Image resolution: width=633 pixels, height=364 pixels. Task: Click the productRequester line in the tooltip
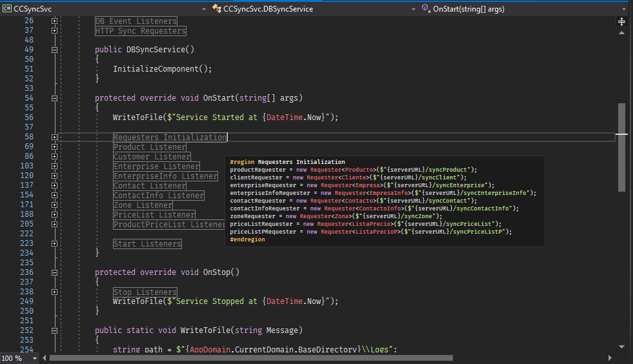pyautogui.click(x=353, y=170)
